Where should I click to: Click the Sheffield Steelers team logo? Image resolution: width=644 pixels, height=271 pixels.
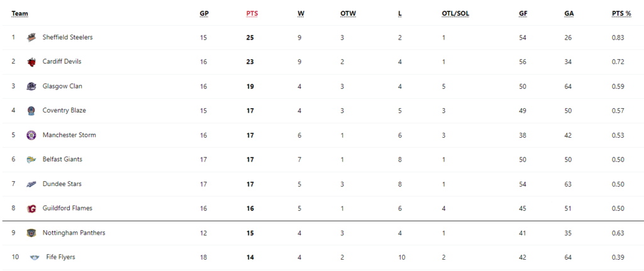(31, 37)
